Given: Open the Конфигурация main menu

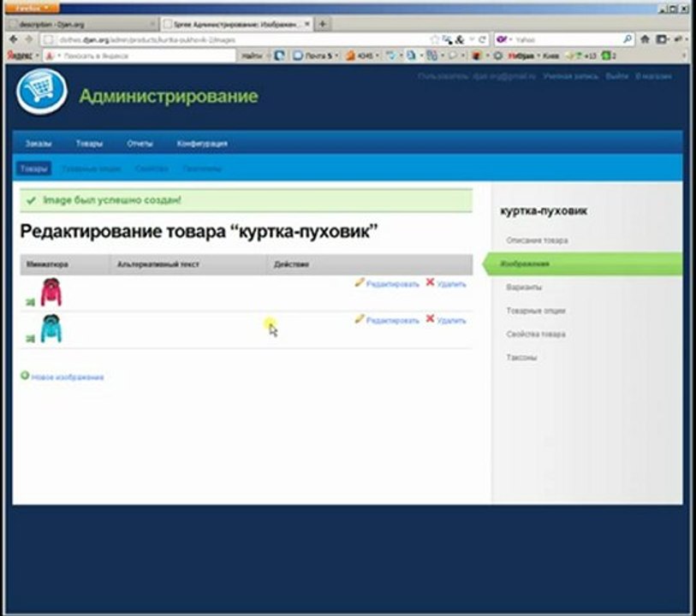Looking at the screenshot, I should click(x=202, y=144).
